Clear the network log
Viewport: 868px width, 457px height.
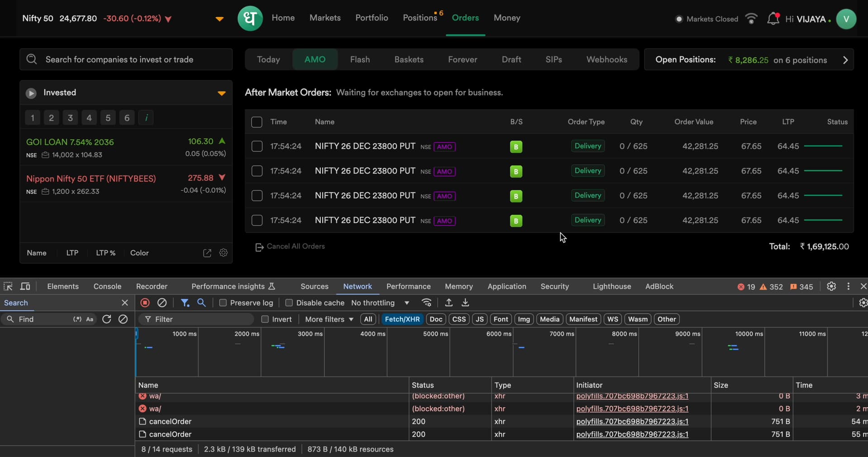[162, 302]
